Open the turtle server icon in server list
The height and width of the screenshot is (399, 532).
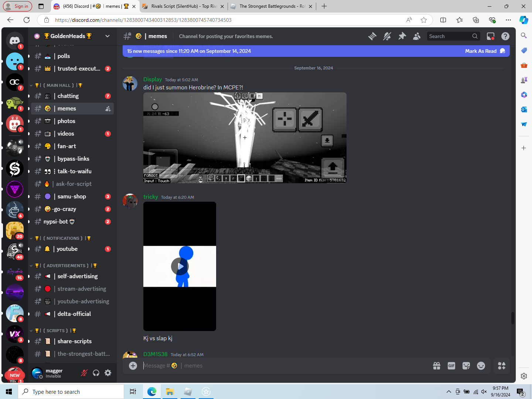[15, 102]
